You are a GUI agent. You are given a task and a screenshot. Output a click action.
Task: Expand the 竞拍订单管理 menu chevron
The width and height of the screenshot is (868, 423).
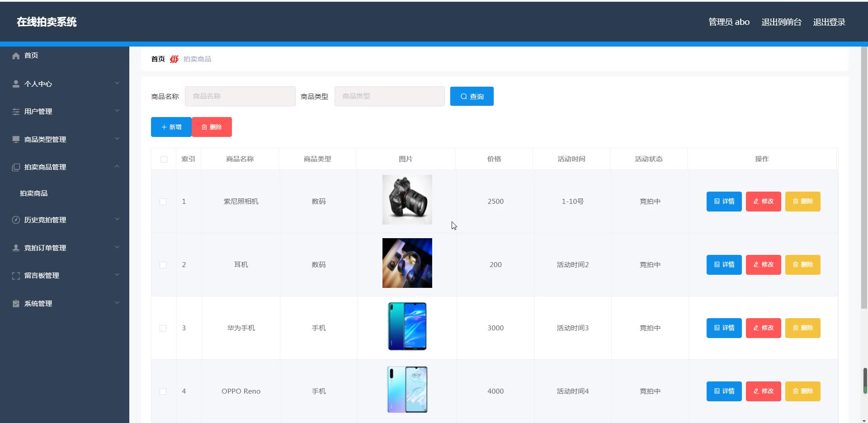[x=117, y=247]
